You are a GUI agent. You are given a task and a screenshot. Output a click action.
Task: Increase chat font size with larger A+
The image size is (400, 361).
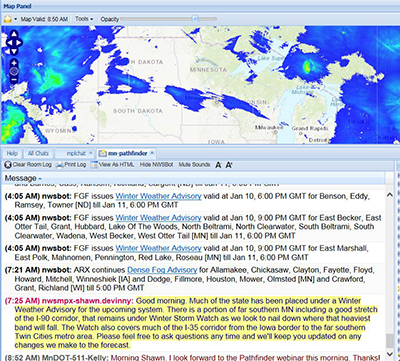click(x=229, y=165)
